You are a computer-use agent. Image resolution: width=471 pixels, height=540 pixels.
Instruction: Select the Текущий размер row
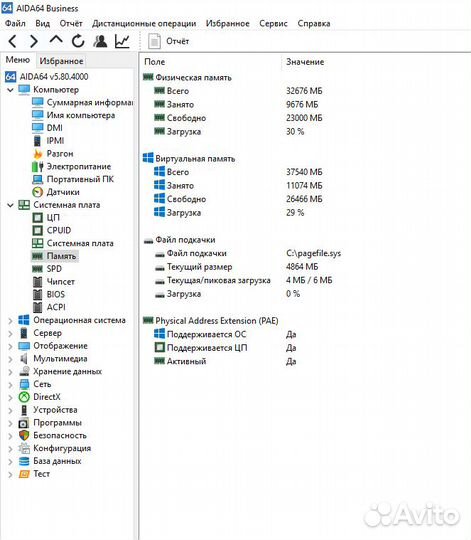click(237, 267)
